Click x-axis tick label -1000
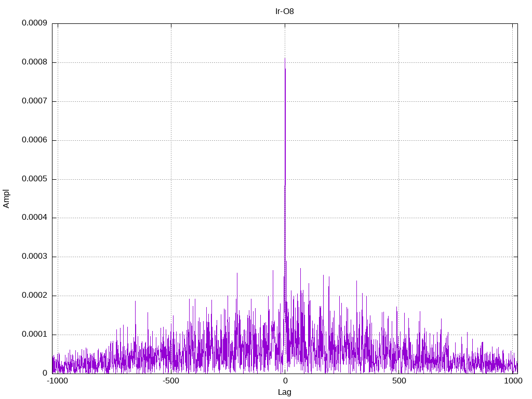The width and height of the screenshot is (532, 399). point(58,381)
